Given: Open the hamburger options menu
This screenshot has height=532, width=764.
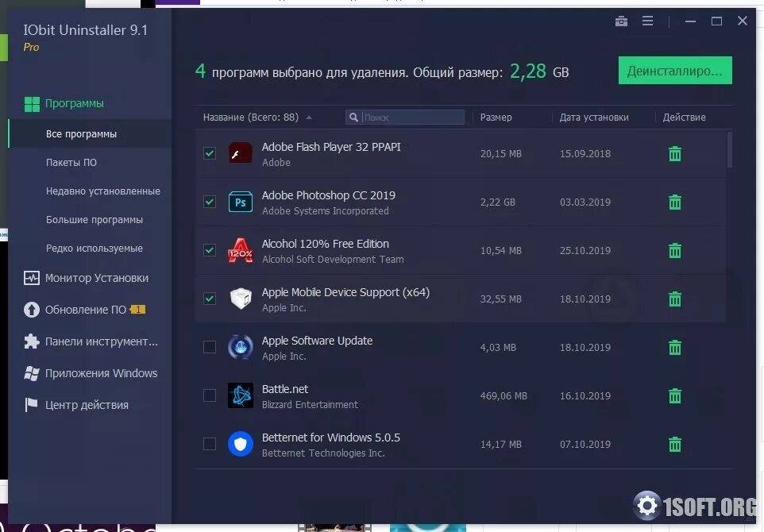Looking at the screenshot, I should coord(647,21).
